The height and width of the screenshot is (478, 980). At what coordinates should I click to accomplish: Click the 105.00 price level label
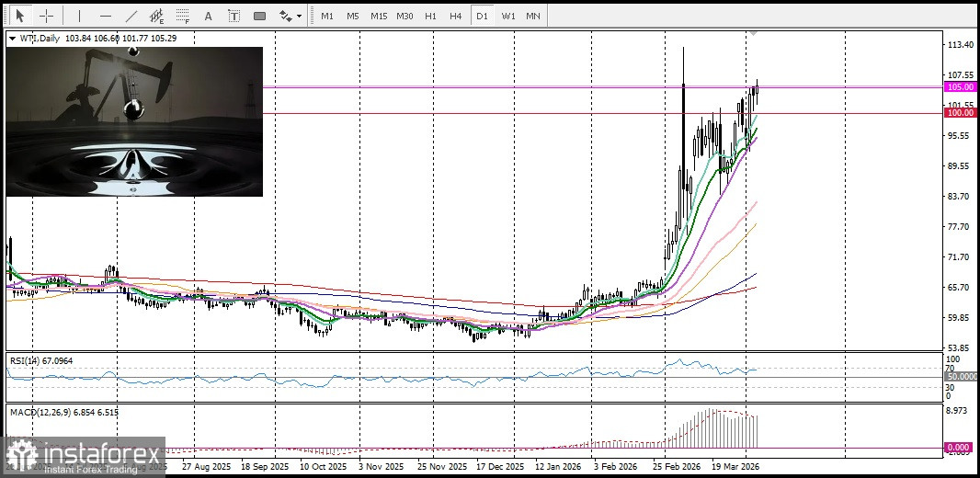[961, 86]
